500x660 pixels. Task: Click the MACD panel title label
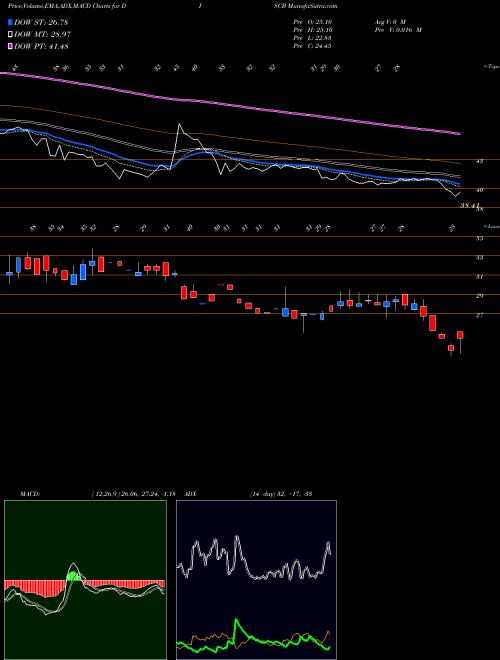coord(30,493)
